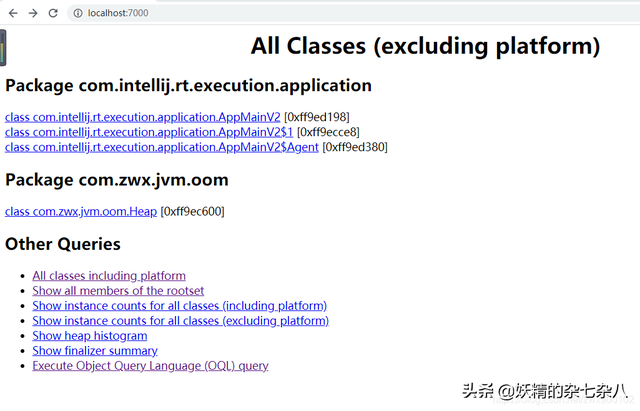Click the heading All Classes (excluding platform)

[x=425, y=46]
